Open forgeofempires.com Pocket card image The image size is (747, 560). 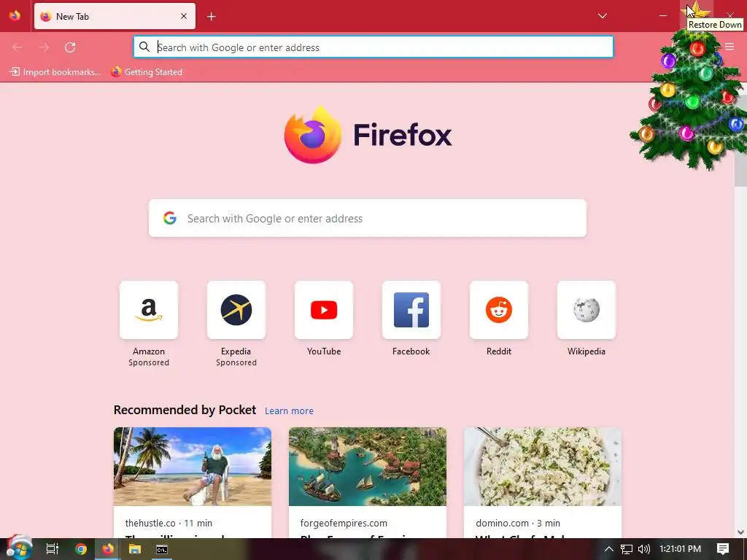point(368,467)
